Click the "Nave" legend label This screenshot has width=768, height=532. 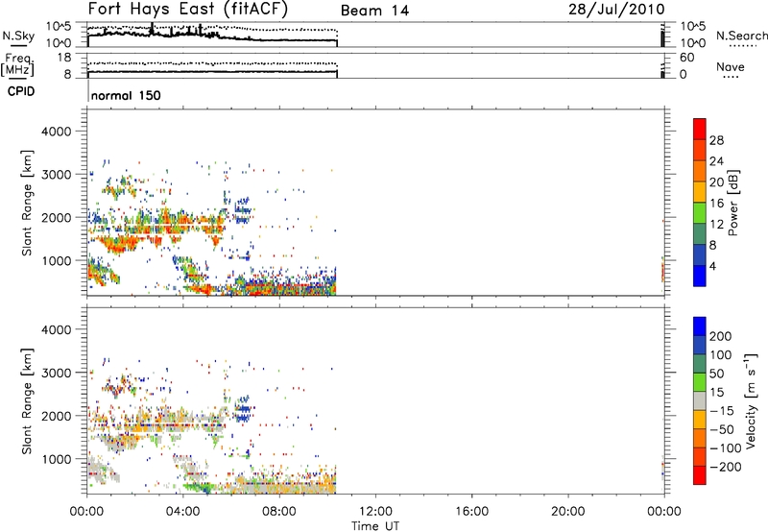click(x=731, y=67)
